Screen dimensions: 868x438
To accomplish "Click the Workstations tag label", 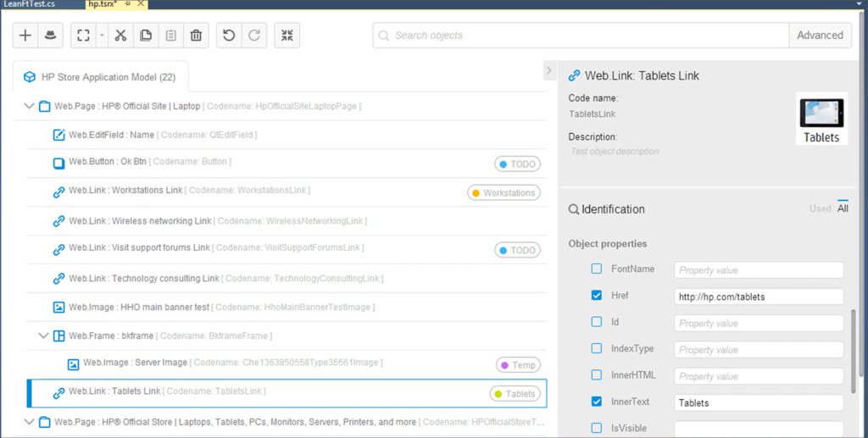I will 504,193.
